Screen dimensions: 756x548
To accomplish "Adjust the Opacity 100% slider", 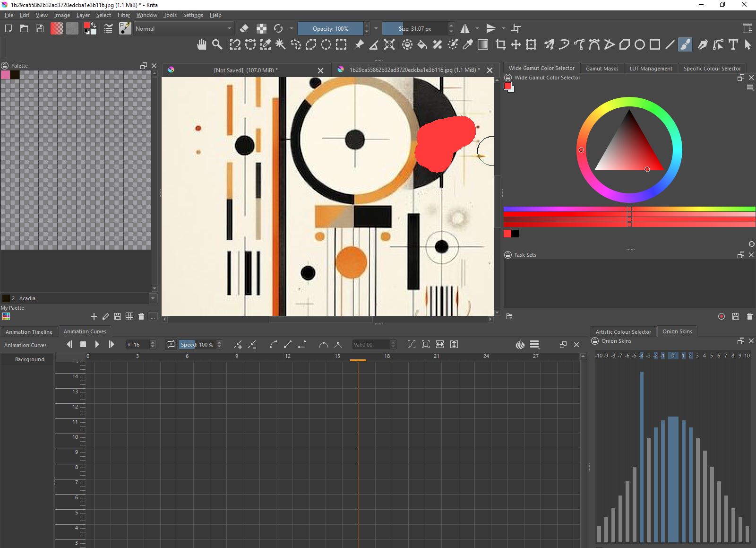I will pyautogui.click(x=330, y=29).
